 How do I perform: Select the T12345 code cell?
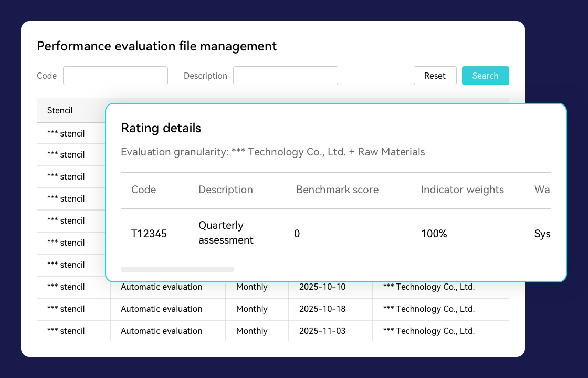(149, 234)
